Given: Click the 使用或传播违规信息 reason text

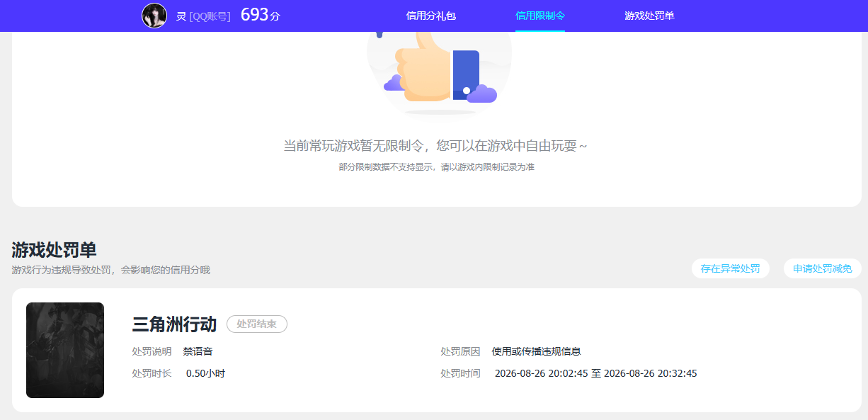Looking at the screenshot, I should point(536,351).
